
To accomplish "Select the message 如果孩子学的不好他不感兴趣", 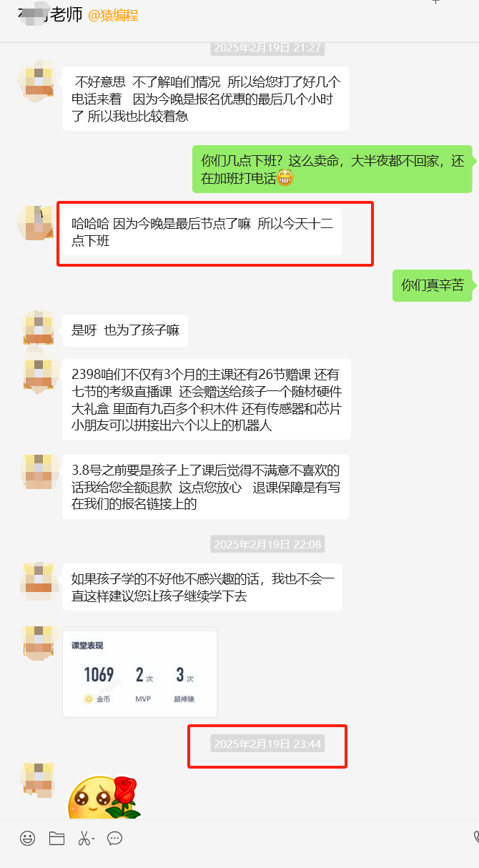I will 202,587.
